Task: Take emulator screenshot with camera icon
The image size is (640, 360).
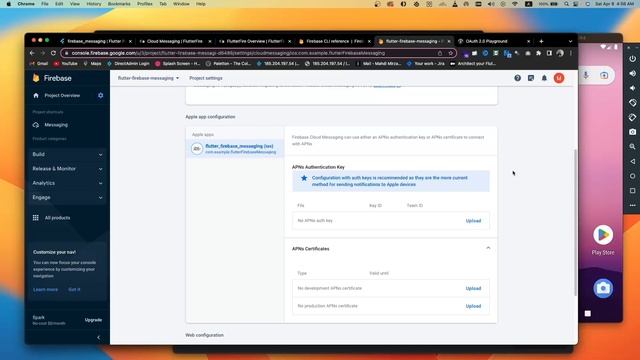Action: click(x=632, y=132)
